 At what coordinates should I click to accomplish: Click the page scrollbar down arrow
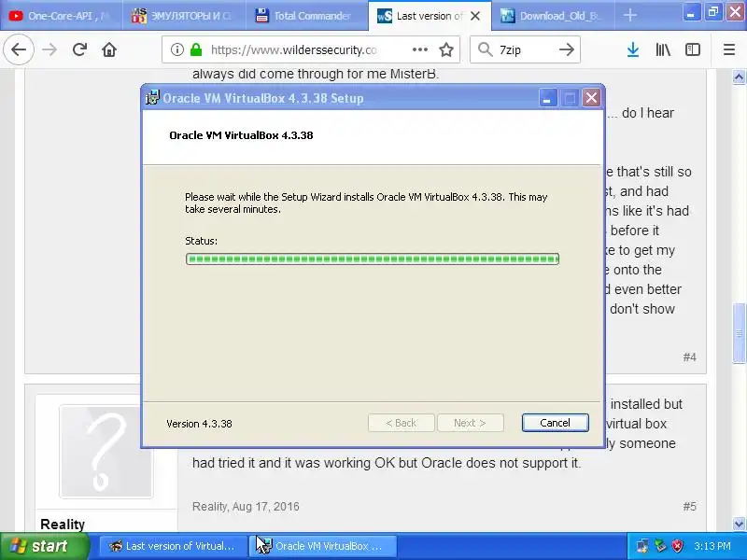(x=739, y=524)
